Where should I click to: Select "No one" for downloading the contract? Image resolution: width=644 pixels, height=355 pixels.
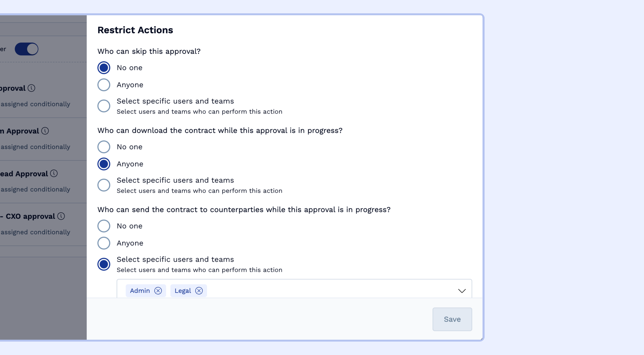tap(103, 147)
